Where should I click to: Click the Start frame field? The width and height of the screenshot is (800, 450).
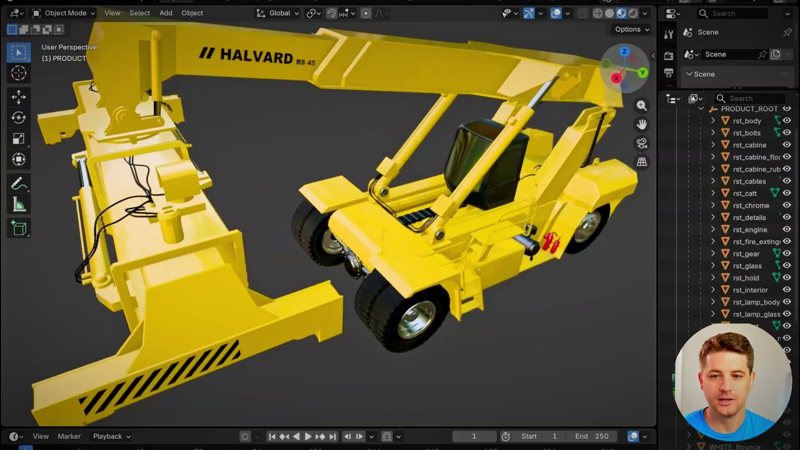[541, 436]
